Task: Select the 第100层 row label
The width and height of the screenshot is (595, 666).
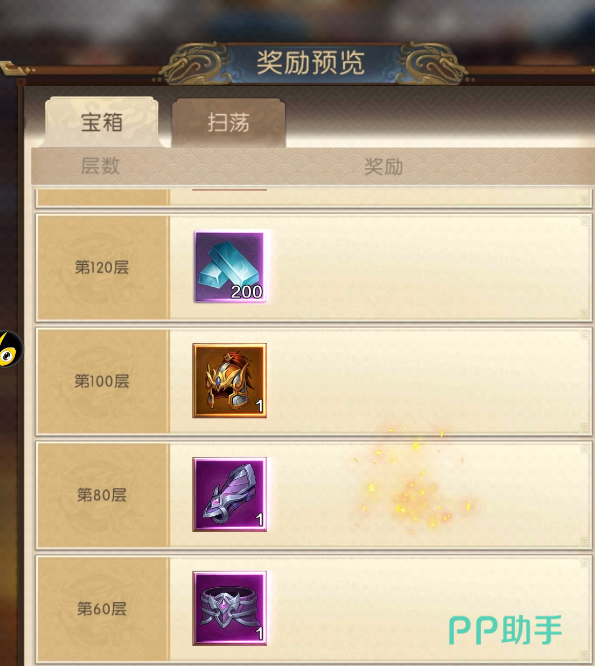Action: [x=102, y=381]
